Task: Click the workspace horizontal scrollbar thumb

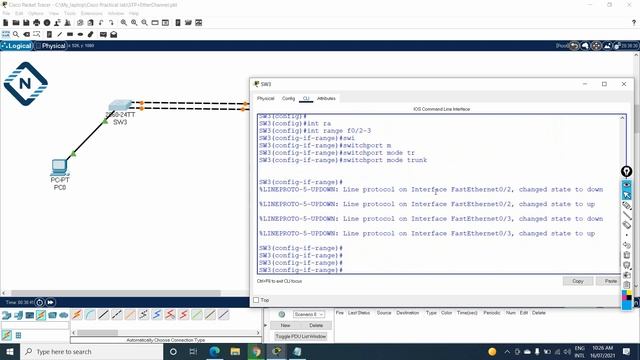Action: pyautogui.click(x=116, y=293)
